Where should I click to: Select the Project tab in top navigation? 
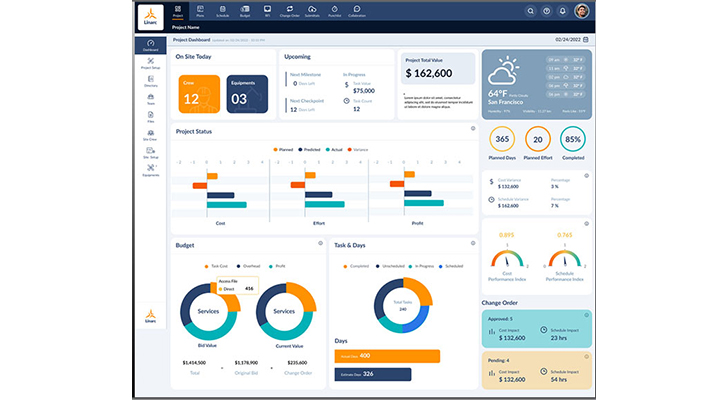[x=178, y=11]
